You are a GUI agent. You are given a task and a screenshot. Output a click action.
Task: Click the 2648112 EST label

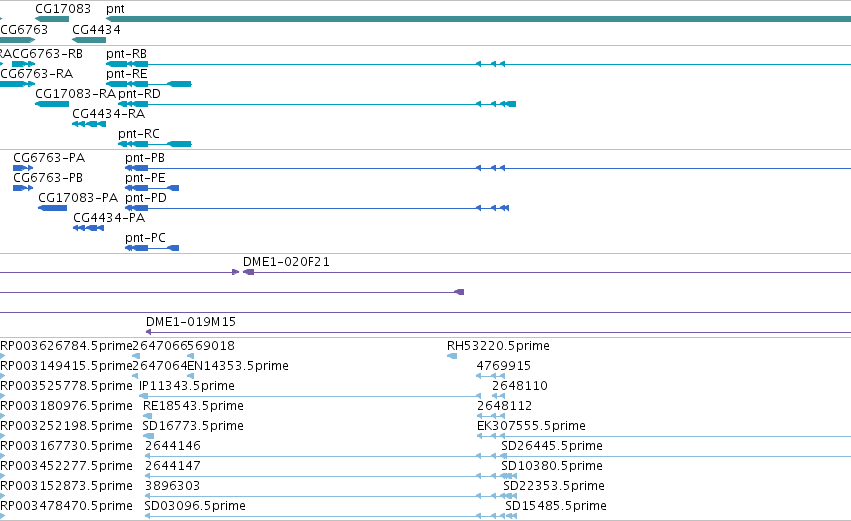pyautogui.click(x=504, y=406)
